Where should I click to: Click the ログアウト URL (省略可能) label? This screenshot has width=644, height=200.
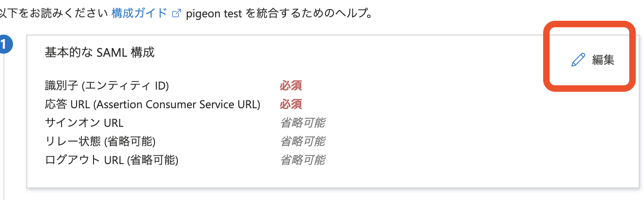pyautogui.click(x=112, y=160)
